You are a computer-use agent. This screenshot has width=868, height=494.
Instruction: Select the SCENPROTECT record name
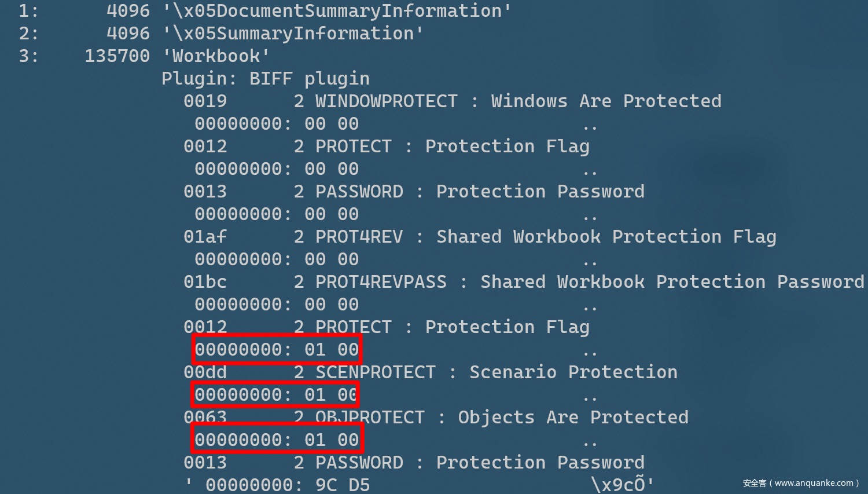[x=375, y=372]
